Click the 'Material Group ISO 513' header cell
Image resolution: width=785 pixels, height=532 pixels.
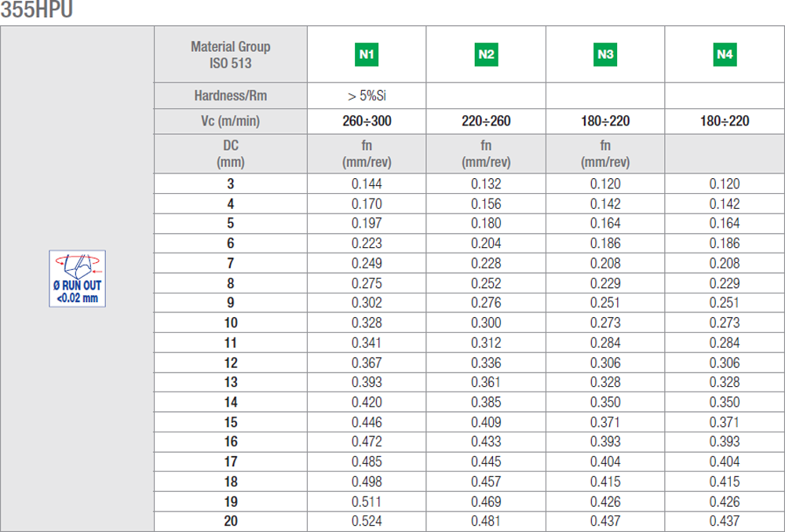coord(230,55)
